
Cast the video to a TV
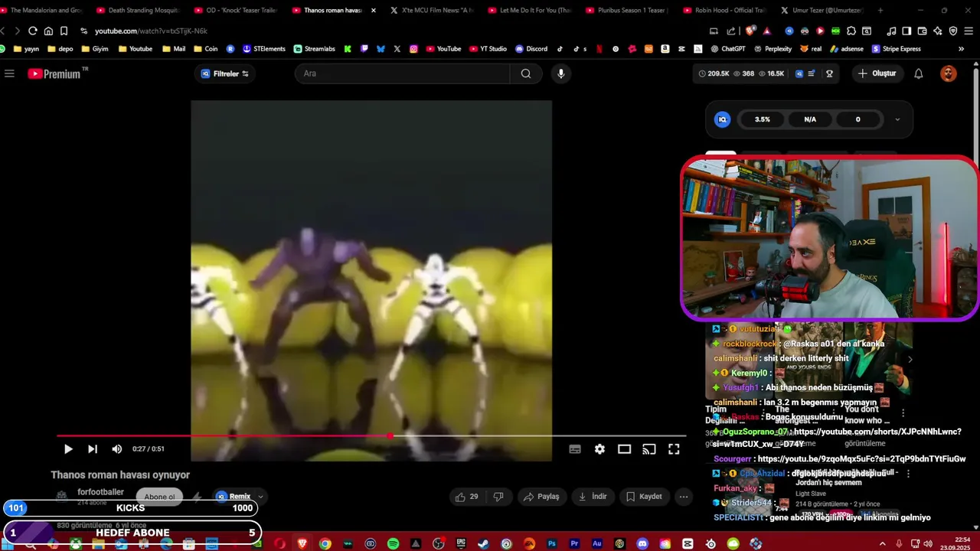(648, 449)
